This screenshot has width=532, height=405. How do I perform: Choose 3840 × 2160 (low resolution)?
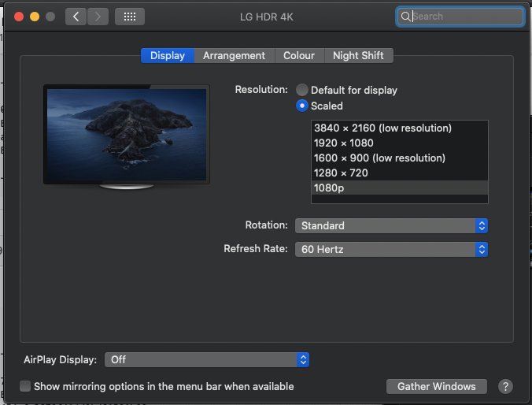click(x=399, y=128)
